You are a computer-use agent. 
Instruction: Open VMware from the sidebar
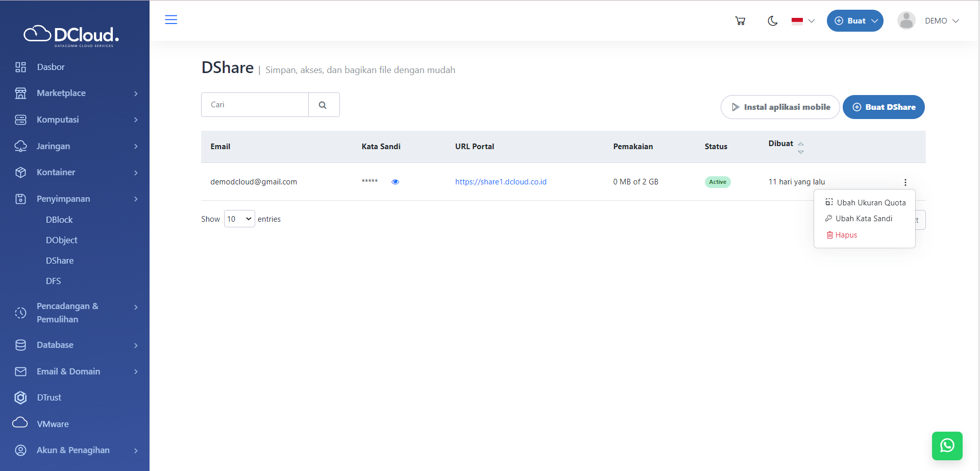pyautogui.click(x=53, y=424)
